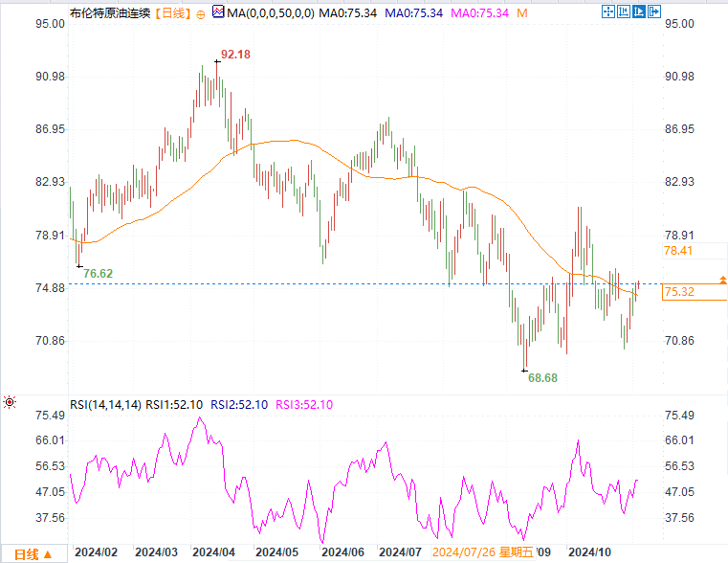Click the orange 78.41 price label
The image size is (728, 563).
678,251
